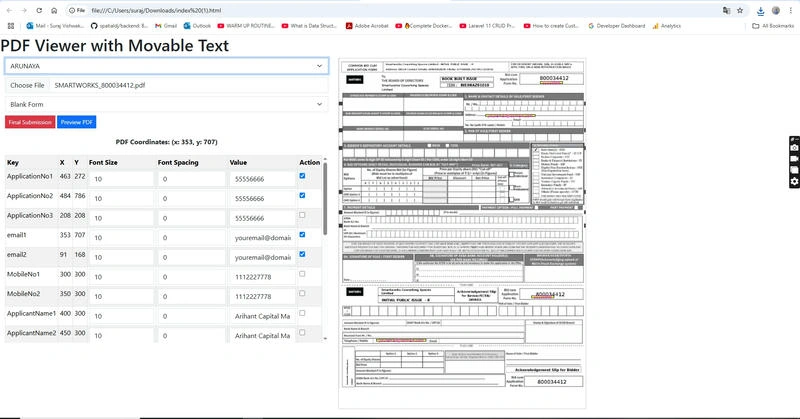Viewport: 800px width, 419px height.
Task: Click the video record icon on side panel
Action: click(794, 159)
